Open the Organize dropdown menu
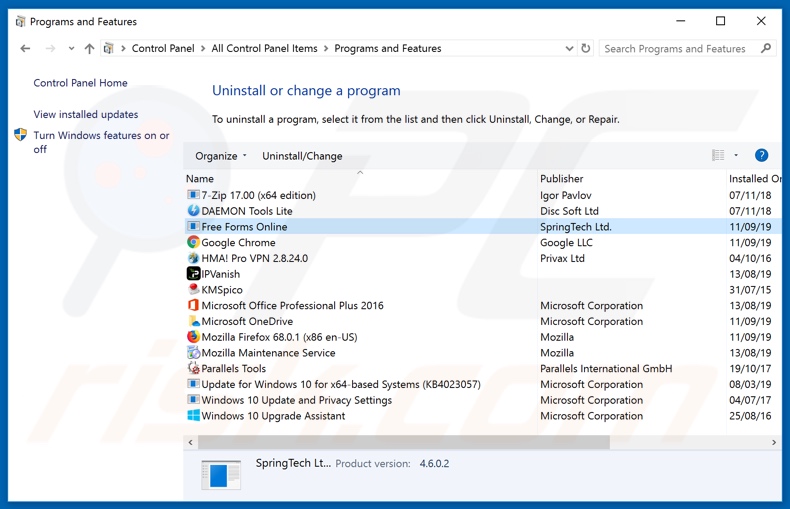 coord(221,156)
